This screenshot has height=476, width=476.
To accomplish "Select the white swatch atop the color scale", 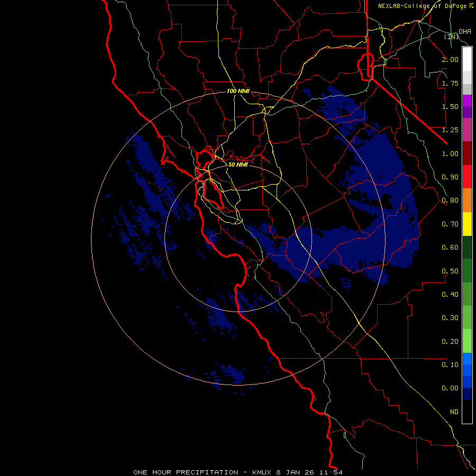I will (x=467, y=59).
